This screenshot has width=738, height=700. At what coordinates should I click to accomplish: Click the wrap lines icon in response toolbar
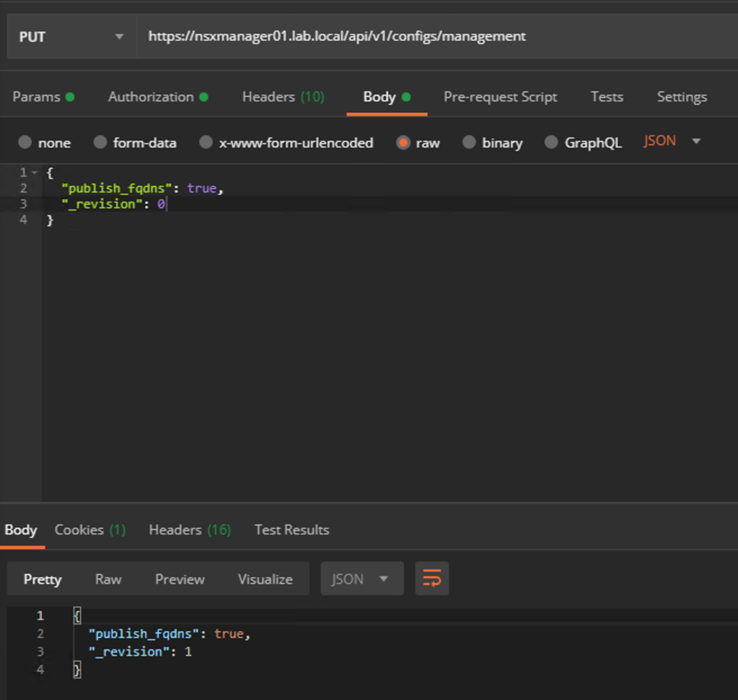(431, 579)
